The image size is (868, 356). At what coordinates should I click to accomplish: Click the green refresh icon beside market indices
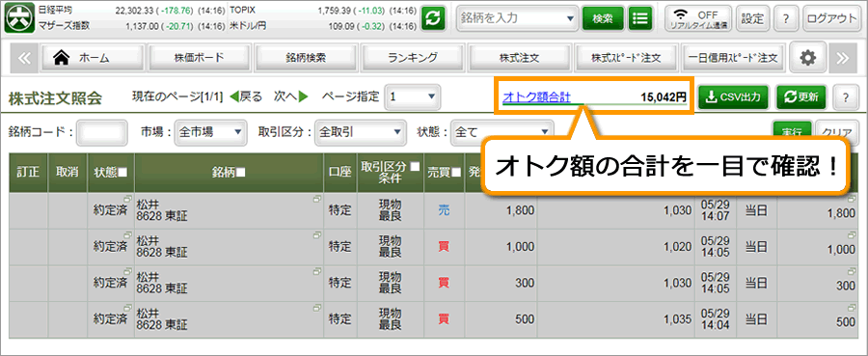point(434,18)
